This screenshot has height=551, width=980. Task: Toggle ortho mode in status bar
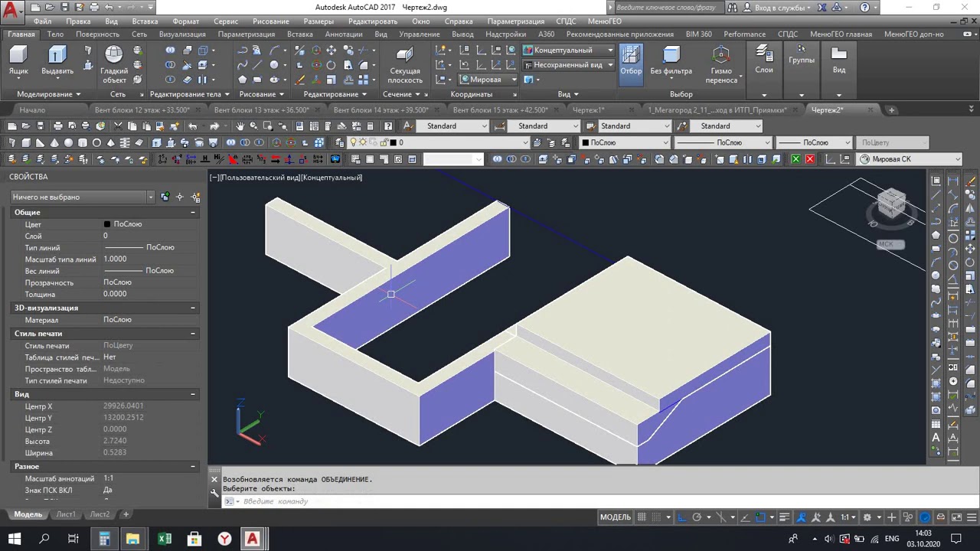pyautogui.click(x=682, y=517)
